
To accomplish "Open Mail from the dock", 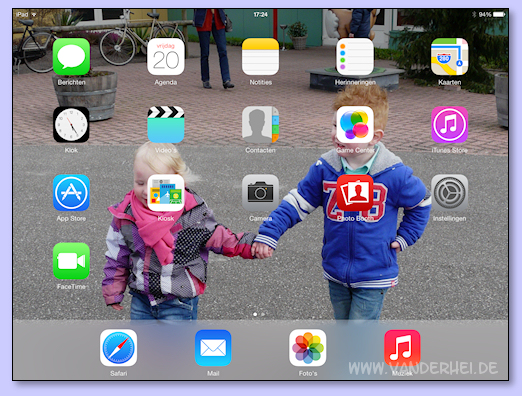I will [213, 348].
